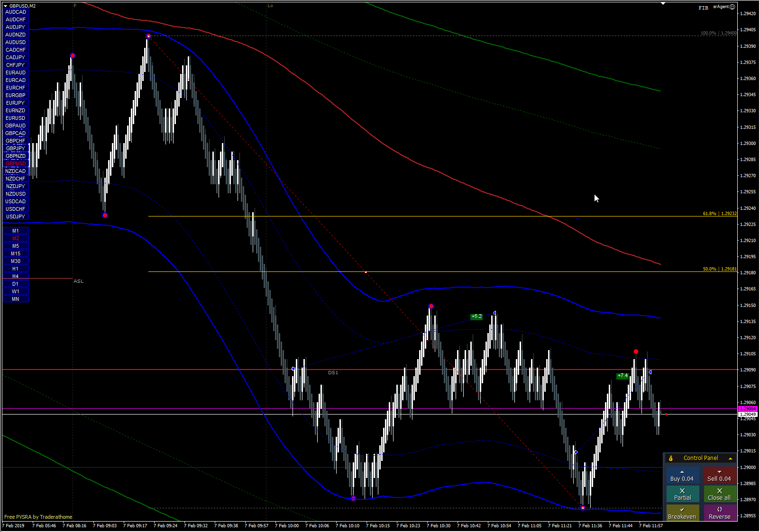Choose the USDCHF symbol
The image size is (760, 532).
pyautogui.click(x=16, y=209)
